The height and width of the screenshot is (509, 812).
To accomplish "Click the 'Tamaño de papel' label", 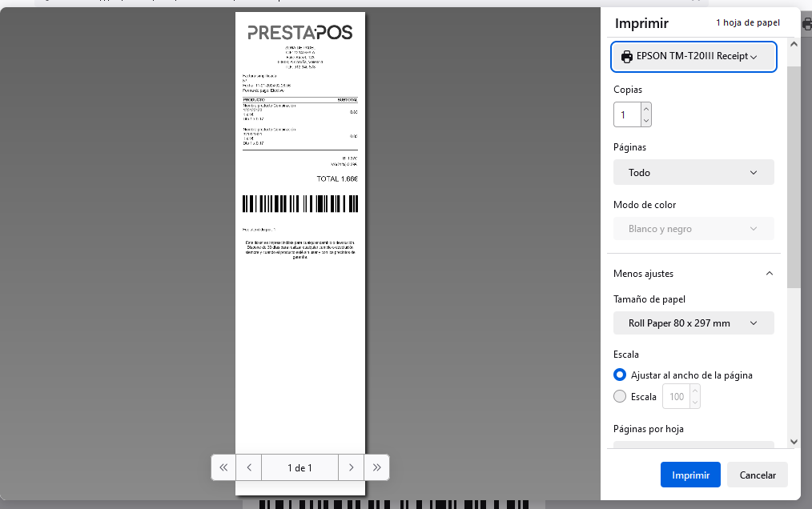I will [649, 299].
